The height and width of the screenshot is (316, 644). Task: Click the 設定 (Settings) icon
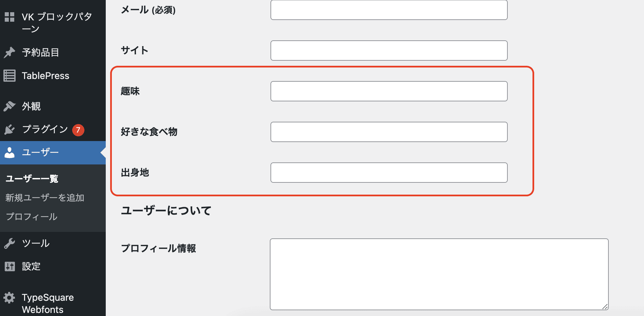pos(10,266)
